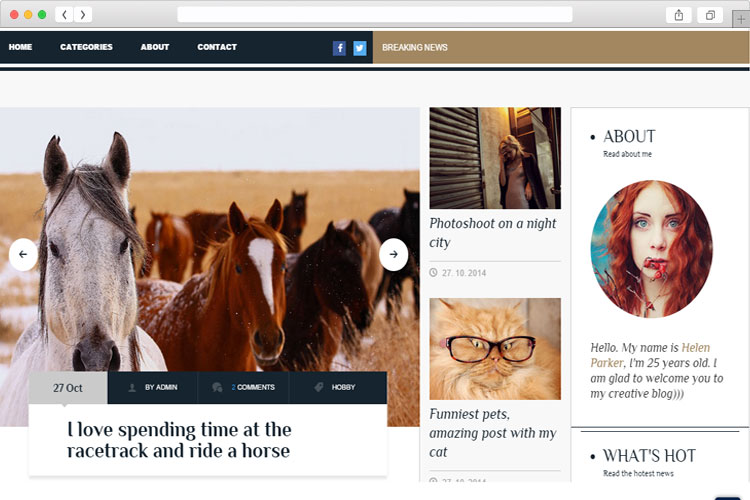This screenshot has width=750, height=500.
Task: Open the night city photoshoot thumbnail
Action: 495,158
